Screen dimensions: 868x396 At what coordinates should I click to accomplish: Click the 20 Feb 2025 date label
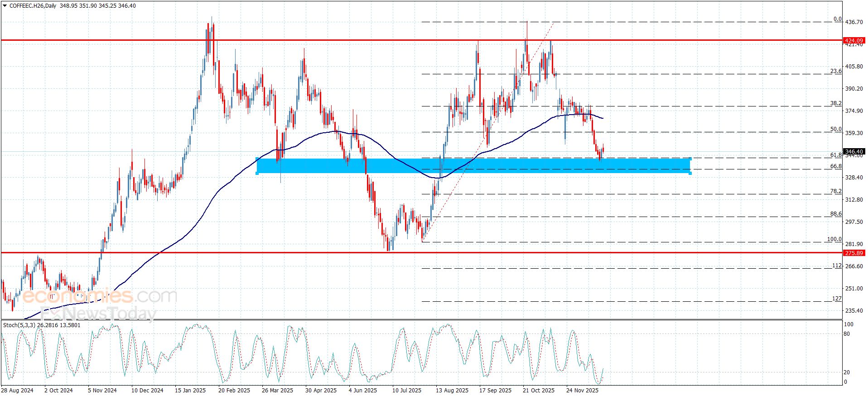coord(234,391)
